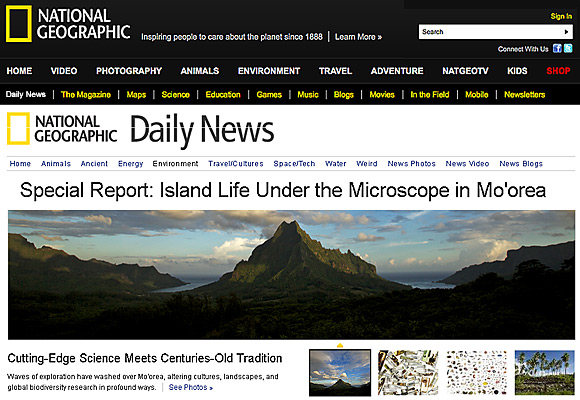Click the 'Inspiring people to care' tagline
The width and height of the screenshot is (580, 400).
(x=232, y=37)
